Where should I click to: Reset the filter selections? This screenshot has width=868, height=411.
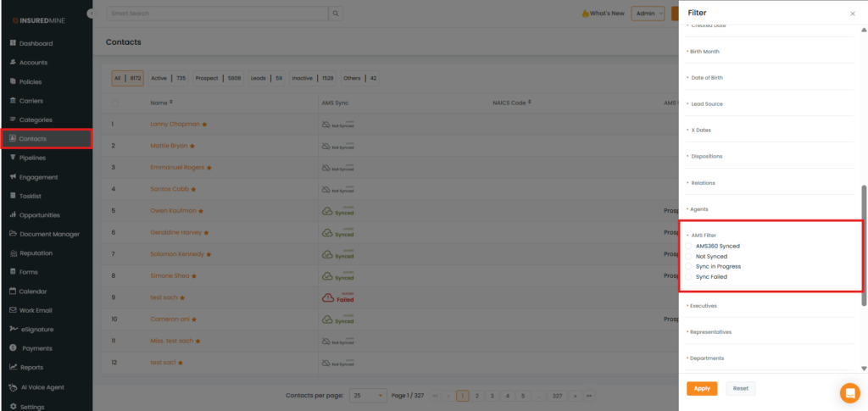tap(740, 388)
